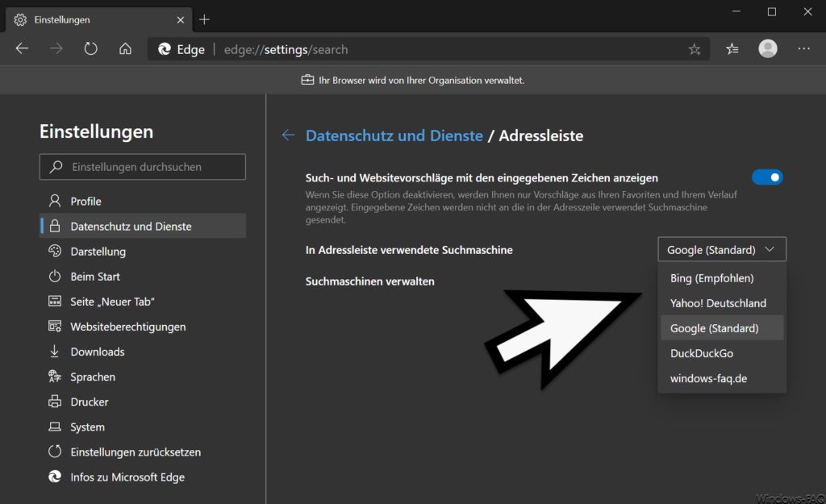Click the browser forward arrow
The image size is (826, 504).
coord(56,49)
